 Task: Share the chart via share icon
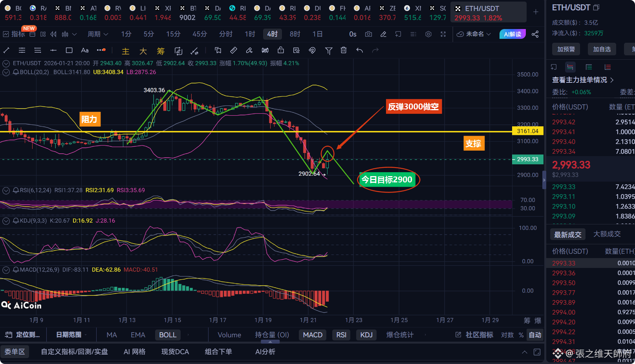click(535, 34)
